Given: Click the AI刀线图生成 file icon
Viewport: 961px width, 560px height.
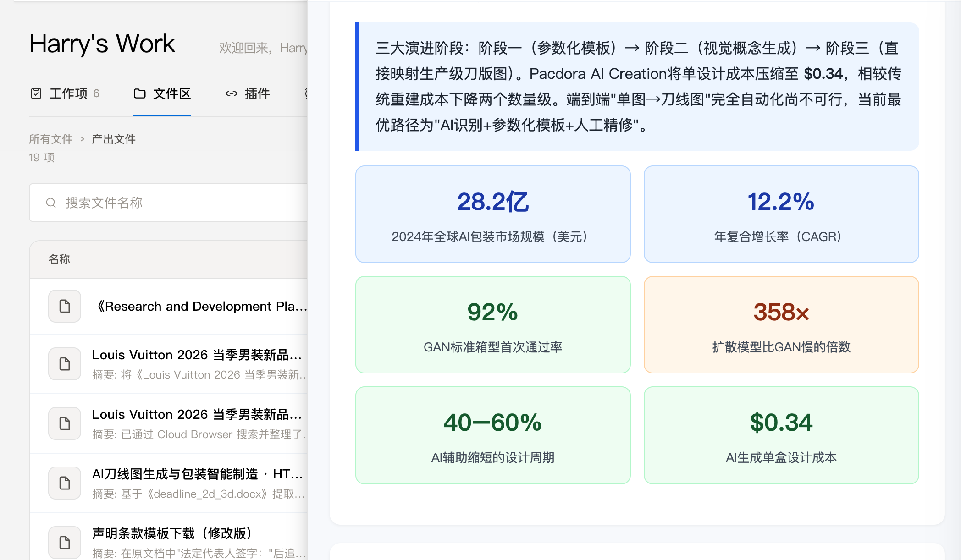Looking at the screenshot, I should (x=65, y=483).
